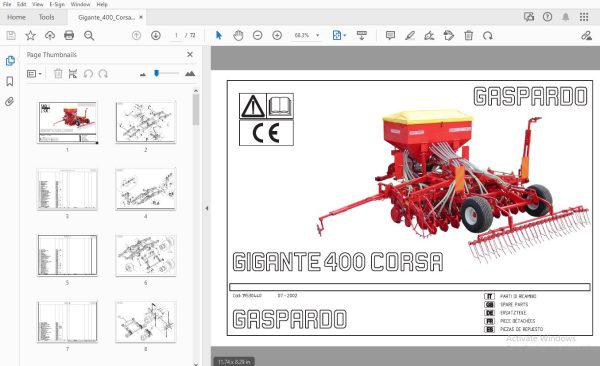The width and height of the screenshot is (600, 366).
Task: Open the E-Sign menu
Action: click(x=57, y=4)
